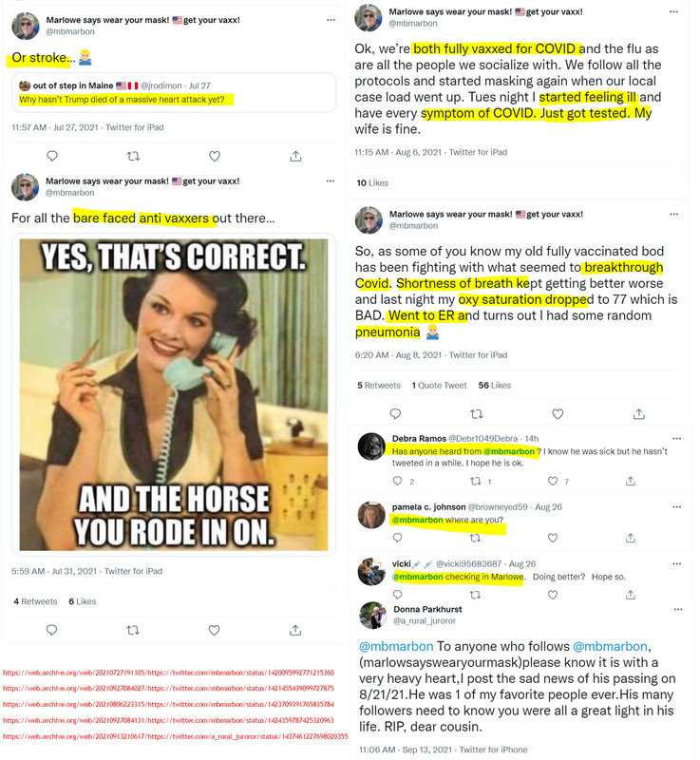700x760 pixels.
Task: Retweet the "Or stroke..." tweet
Action: (133, 156)
